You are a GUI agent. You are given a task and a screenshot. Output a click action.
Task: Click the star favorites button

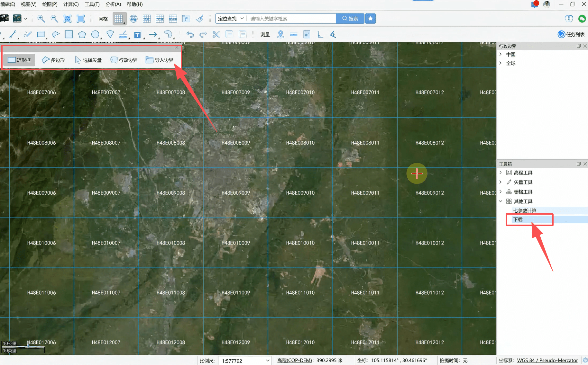click(x=371, y=19)
